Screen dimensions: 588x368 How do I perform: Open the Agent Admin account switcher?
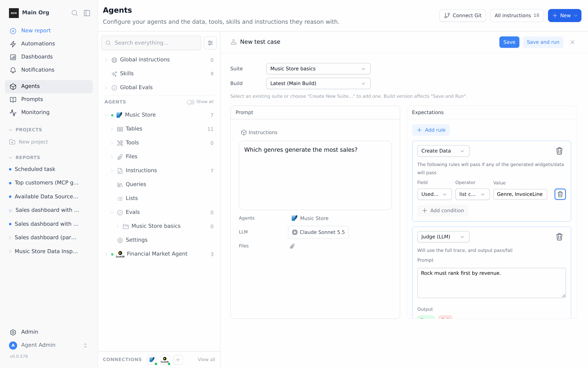[49, 345]
